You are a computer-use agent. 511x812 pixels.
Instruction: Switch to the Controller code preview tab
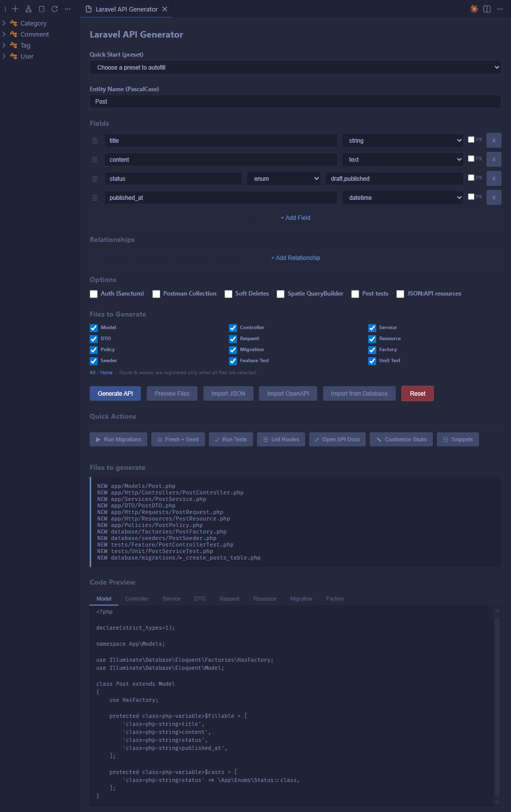[137, 599]
